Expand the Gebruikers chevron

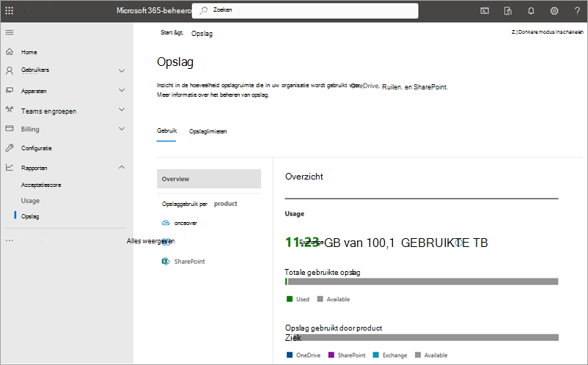(122, 70)
